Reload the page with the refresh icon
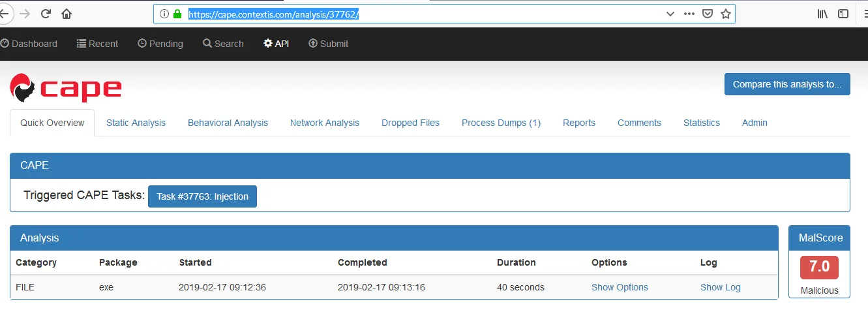The height and width of the screenshot is (310, 868). (46, 14)
